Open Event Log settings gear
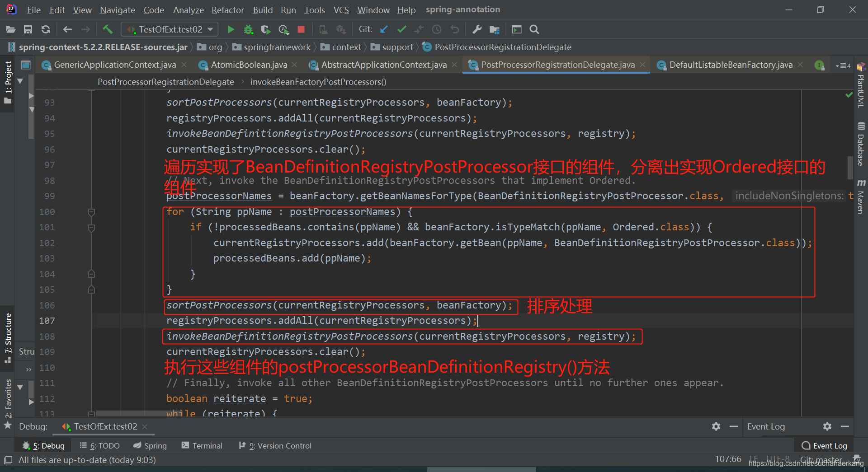 (x=827, y=426)
